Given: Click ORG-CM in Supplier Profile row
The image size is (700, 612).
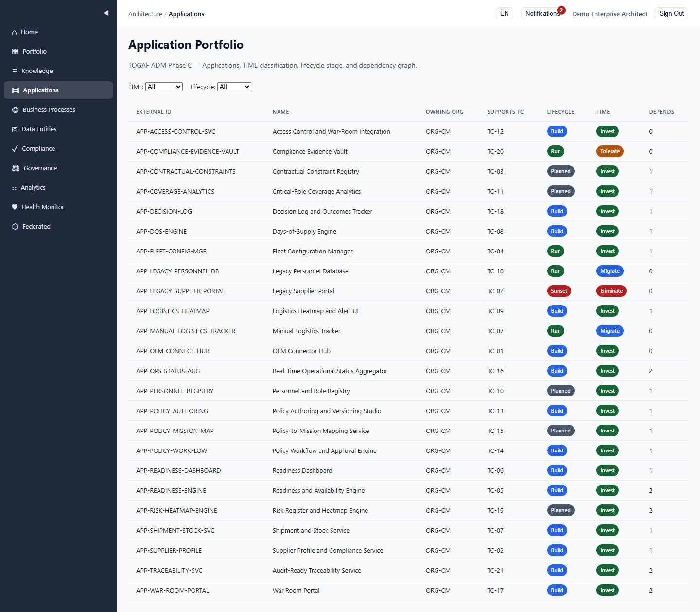Looking at the screenshot, I should click(x=438, y=551).
